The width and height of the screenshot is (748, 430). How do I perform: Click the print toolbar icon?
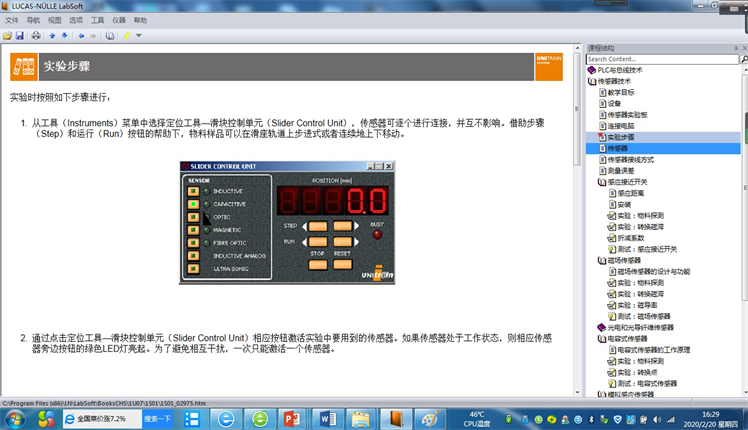[36, 35]
